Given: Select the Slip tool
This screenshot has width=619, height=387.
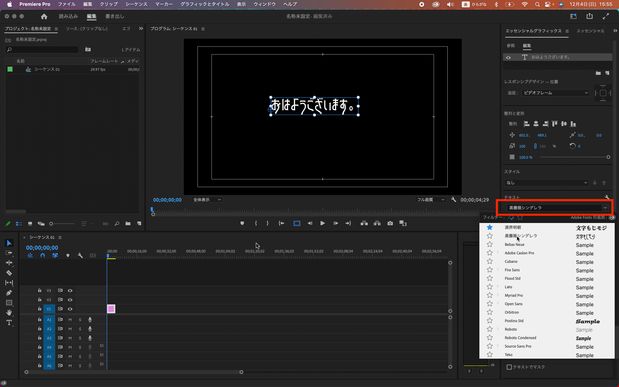Looking at the screenshot, I should point(9,283).
